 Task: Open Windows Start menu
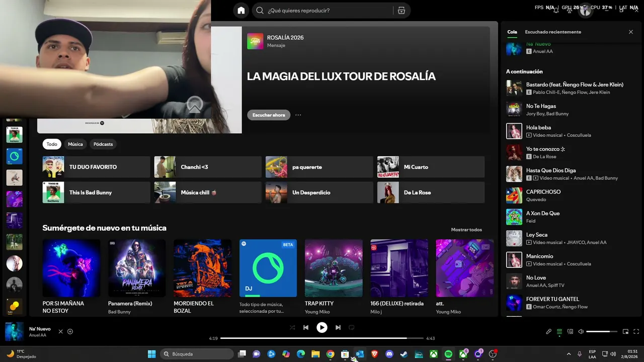pos(151,354)
